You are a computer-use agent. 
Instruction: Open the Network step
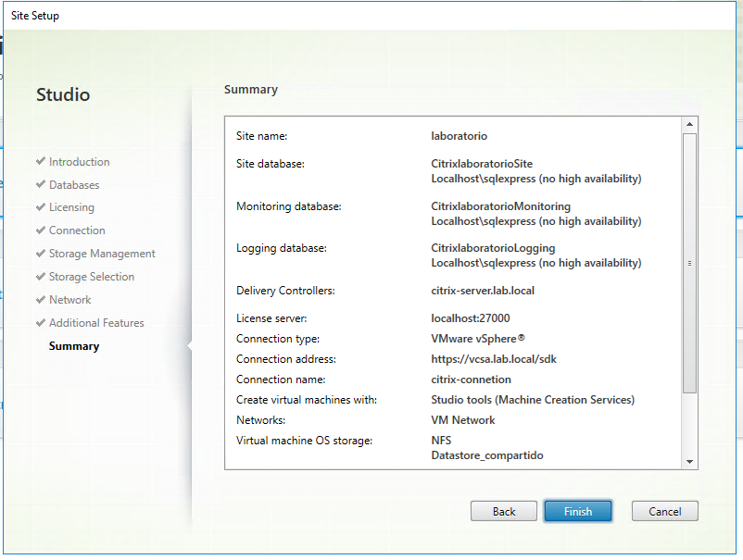(x=69, y=300)
